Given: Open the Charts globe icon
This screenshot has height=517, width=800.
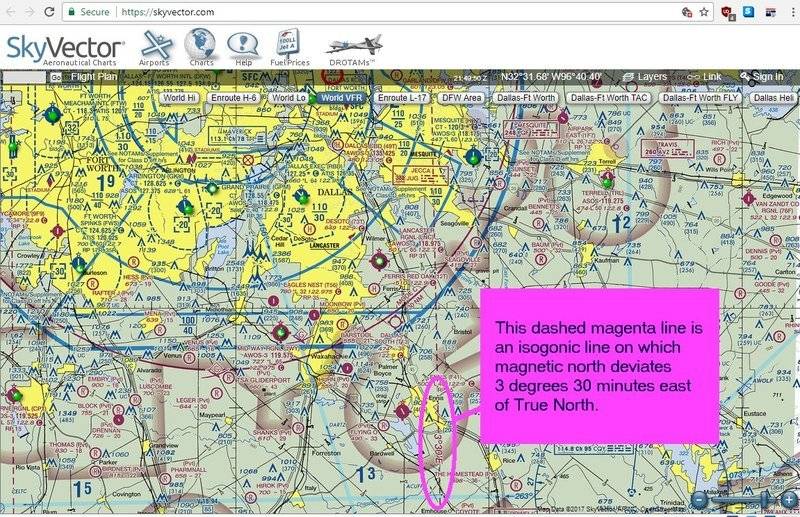Looking at the screenshot, I should pyautogui.click(x=201, y=48).
